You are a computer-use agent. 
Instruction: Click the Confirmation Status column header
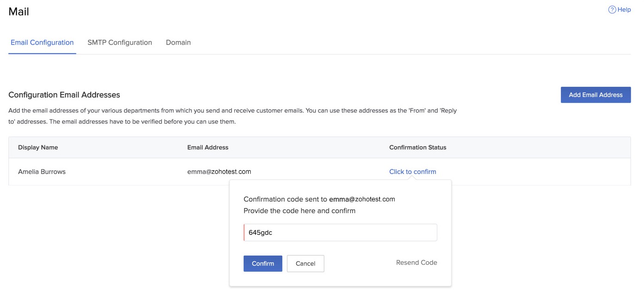(417, 148)
